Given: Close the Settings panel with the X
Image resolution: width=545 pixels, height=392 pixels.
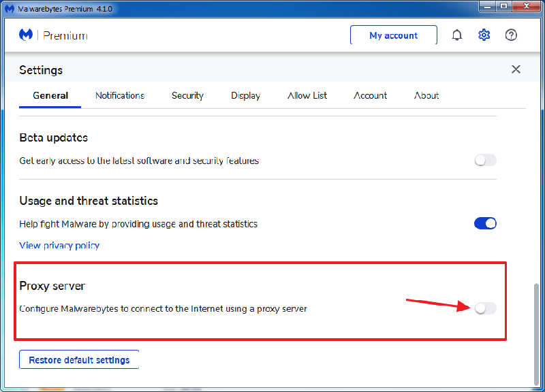Looking at the screenshot, I should pyautogui.click(x=516, y=69).
